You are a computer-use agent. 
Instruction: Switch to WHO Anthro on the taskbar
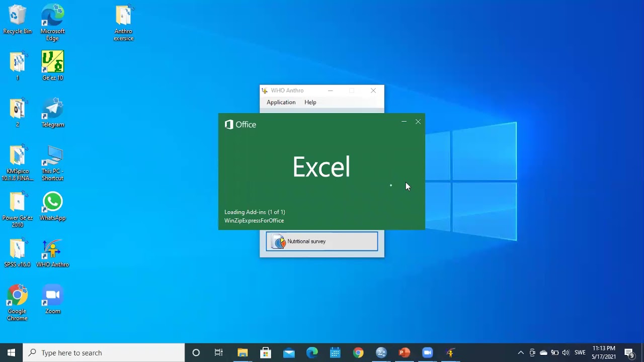451,352
